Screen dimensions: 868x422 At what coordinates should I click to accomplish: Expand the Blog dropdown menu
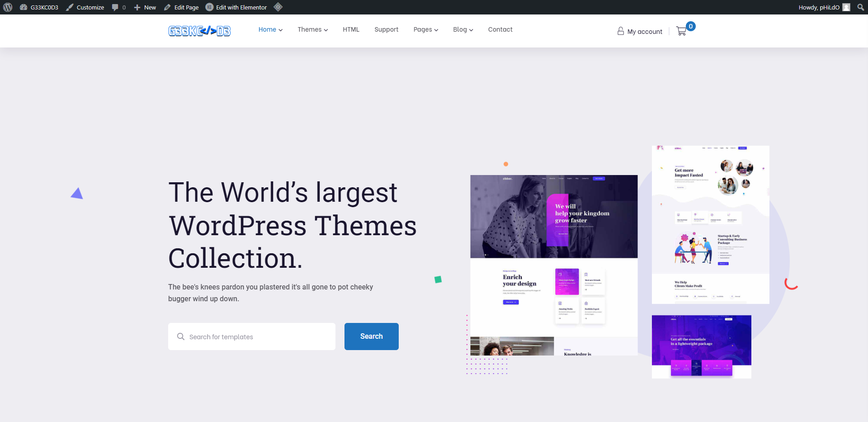[463, 29]
